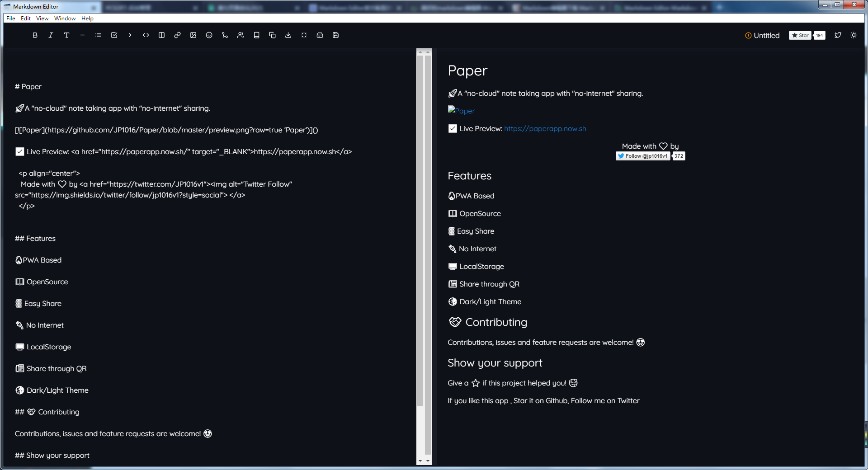
Task: Open the View menu
Action: coord(42,19)
